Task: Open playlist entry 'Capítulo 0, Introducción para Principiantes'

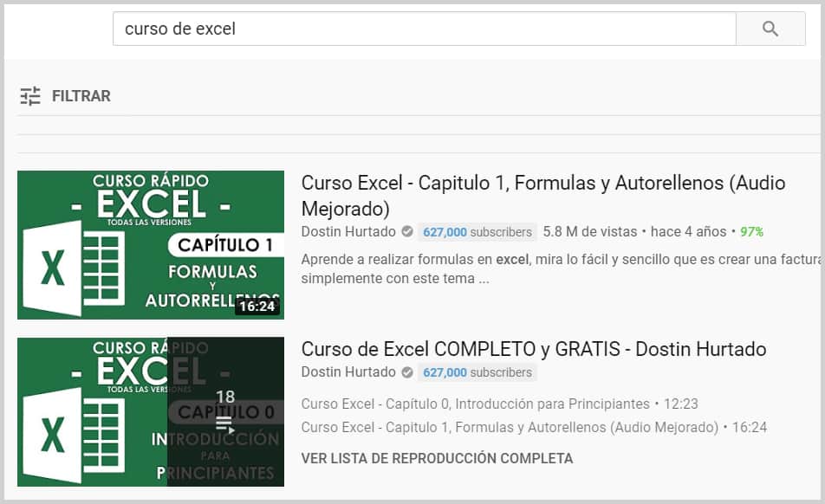Action: tap(499, 404)
